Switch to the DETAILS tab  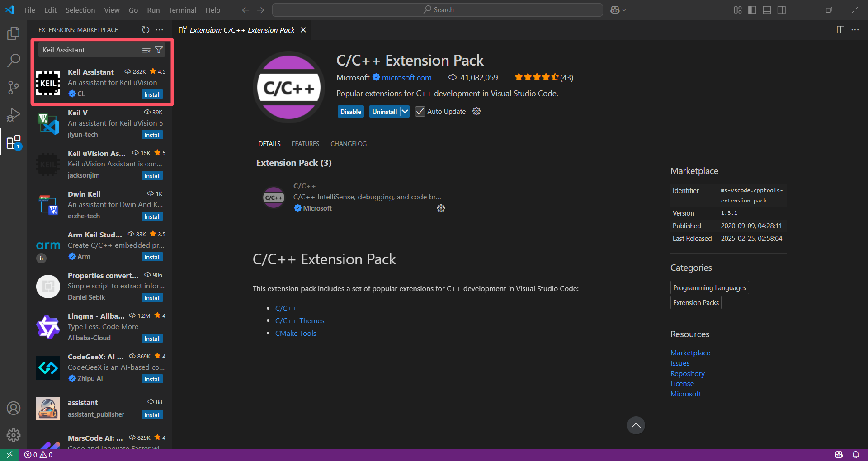click(269, 144)
